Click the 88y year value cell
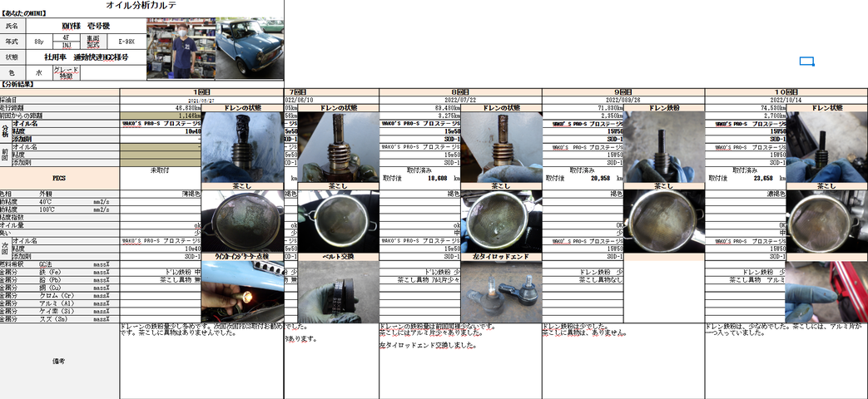Viewport: 868px width, 399px height. click(39, 42)
